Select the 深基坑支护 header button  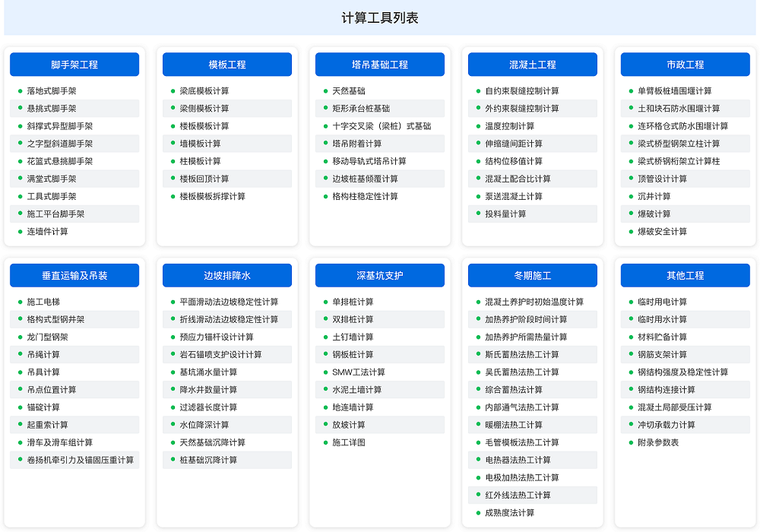click(x=380, y=276)
